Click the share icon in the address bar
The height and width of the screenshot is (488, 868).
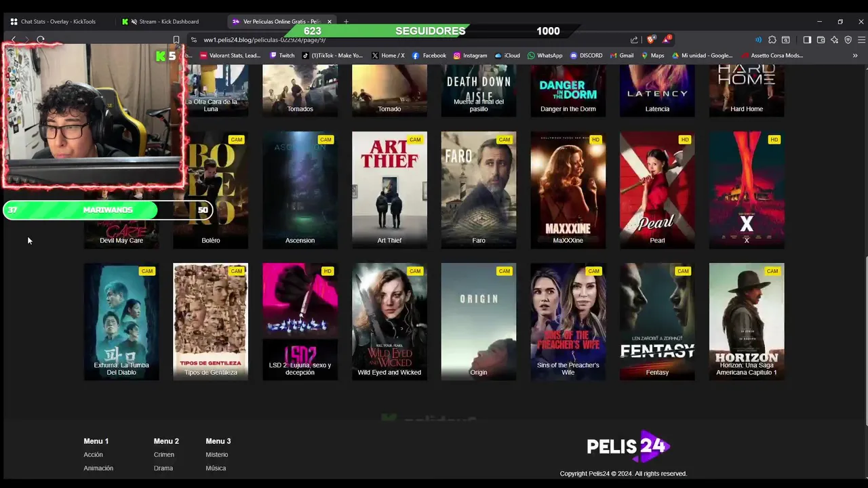point(634,40)
